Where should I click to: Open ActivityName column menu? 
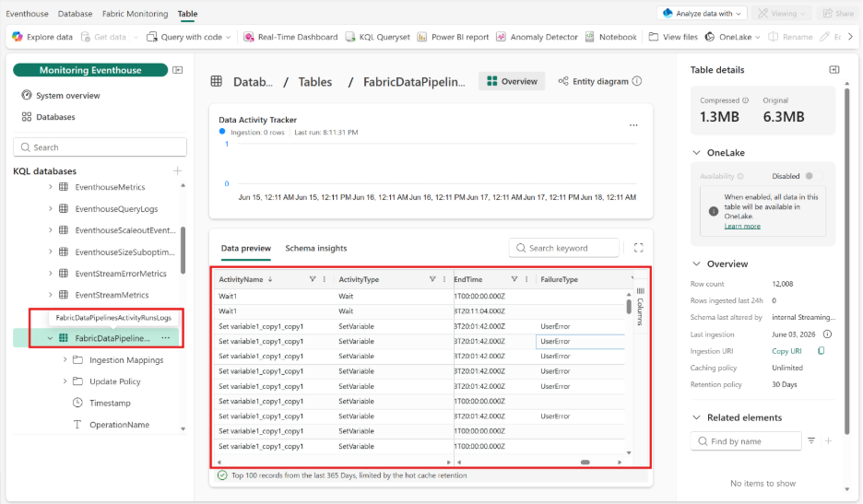point(325,279)
